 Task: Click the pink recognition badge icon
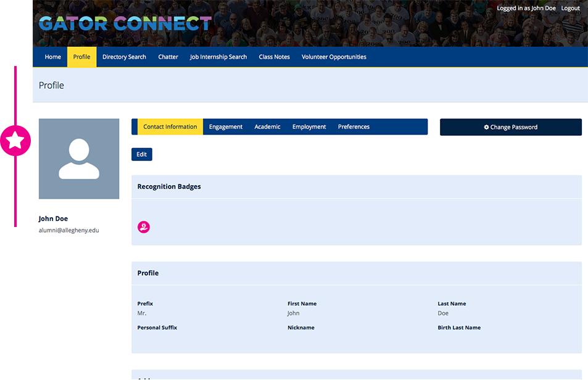click(x=144, y=227)
